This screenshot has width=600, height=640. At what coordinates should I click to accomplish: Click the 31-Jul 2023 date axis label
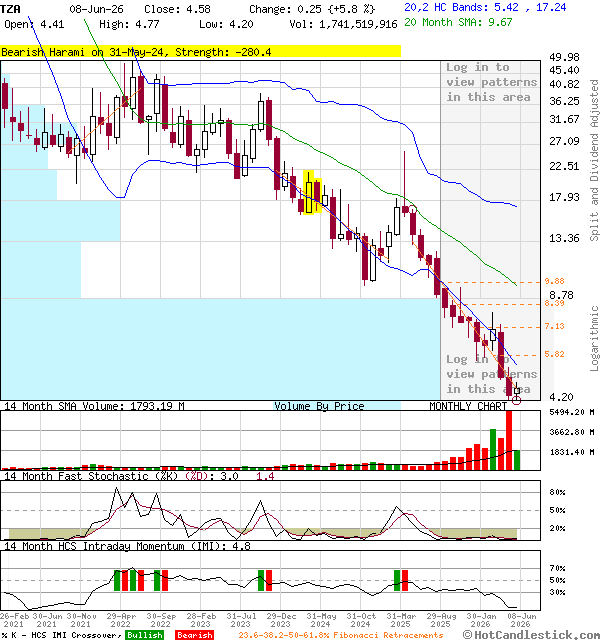[241, 620]
